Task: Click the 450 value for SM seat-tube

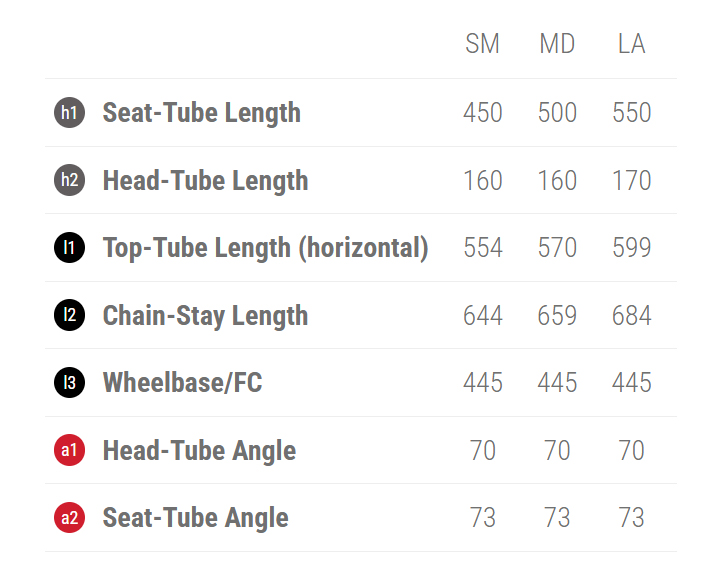Action: pos(482,113)
